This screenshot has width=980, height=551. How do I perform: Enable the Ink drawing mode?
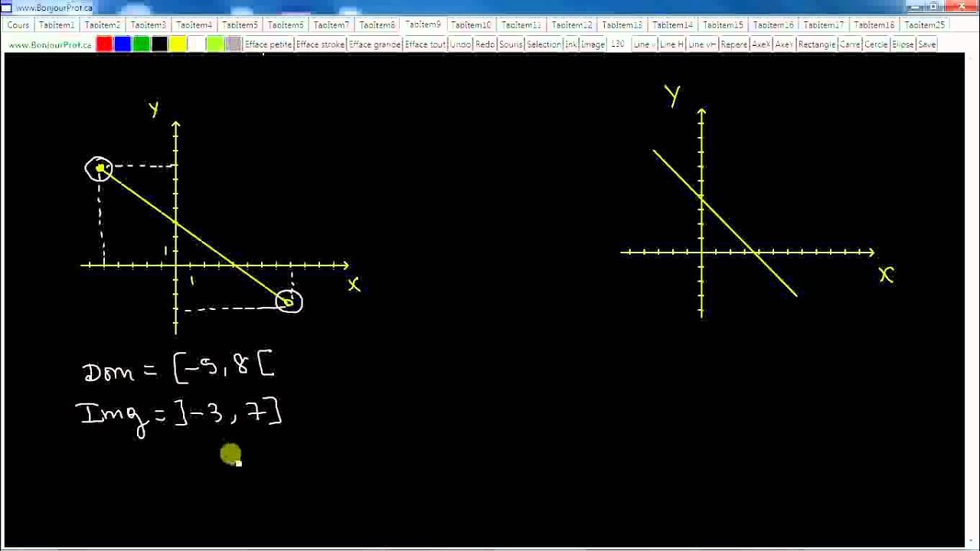click(571, 44)
